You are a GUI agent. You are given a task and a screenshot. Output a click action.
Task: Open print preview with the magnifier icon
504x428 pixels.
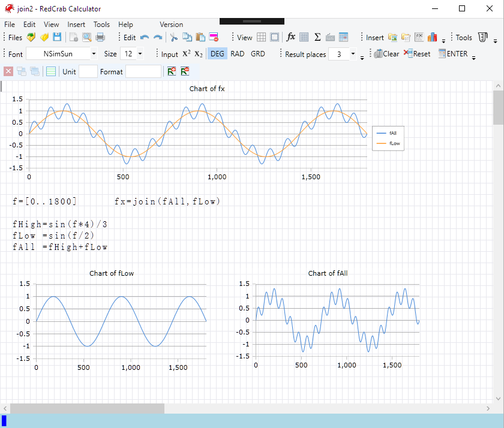point(87,37)
